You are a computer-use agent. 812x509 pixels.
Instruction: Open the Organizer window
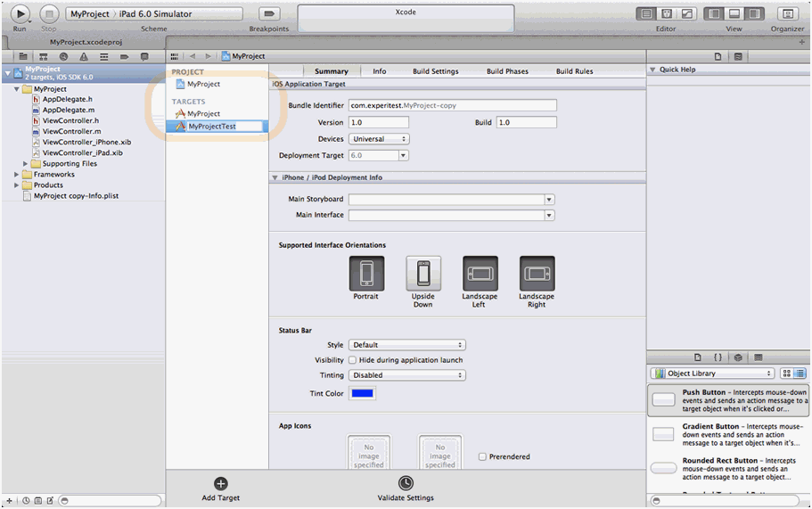click(x=787, y=14)
